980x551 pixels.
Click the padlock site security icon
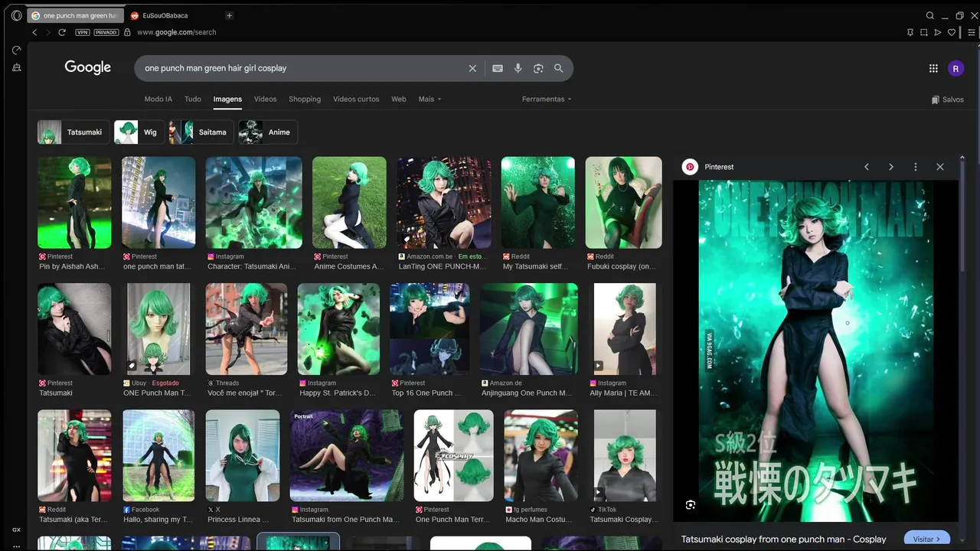pyautogui.click(x=127, y=32)
